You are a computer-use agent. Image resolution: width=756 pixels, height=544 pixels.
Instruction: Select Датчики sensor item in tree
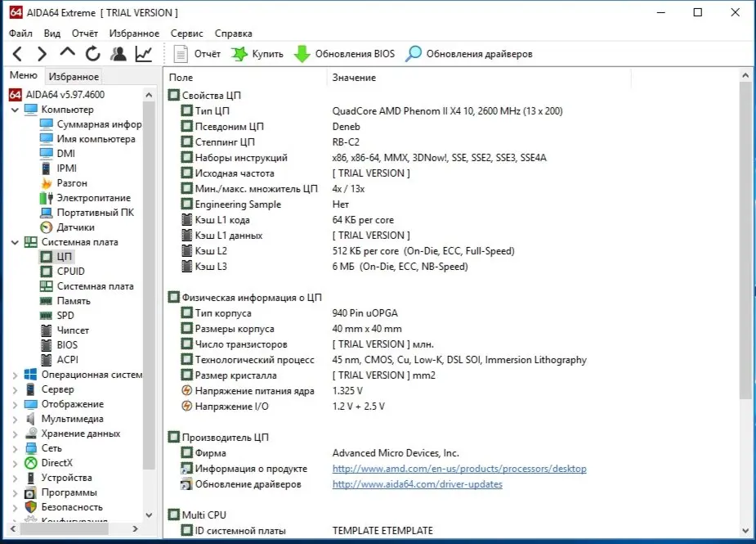coord(75,227)
